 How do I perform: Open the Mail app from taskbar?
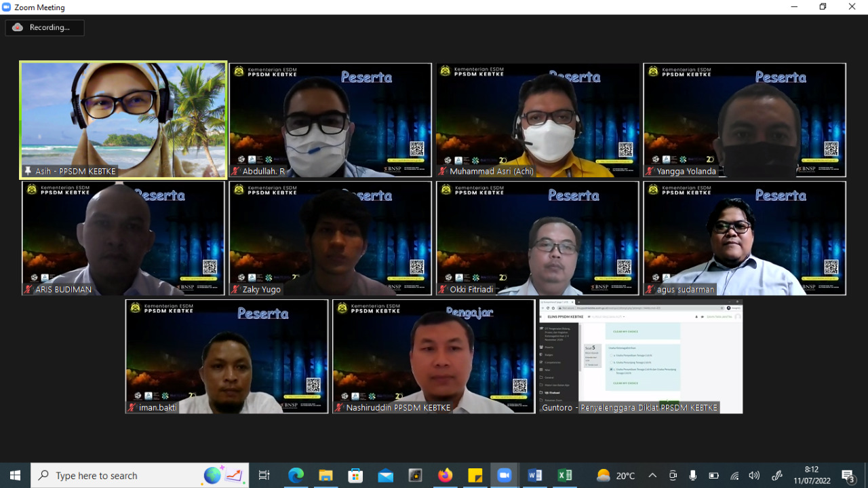(x=385, y=475)
